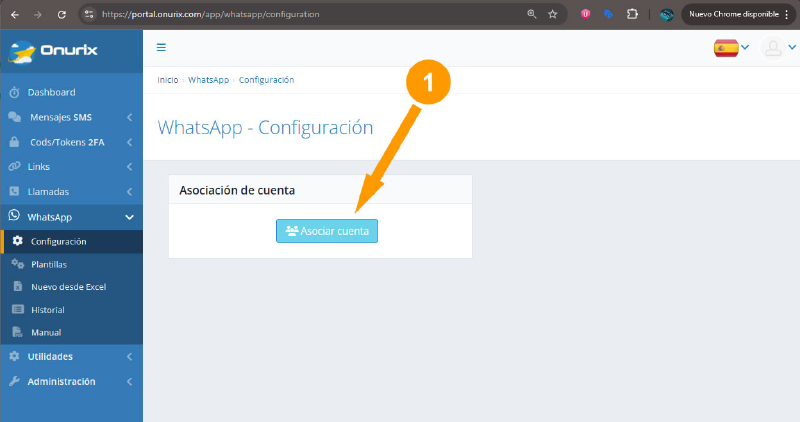This screenshot has width=800, height=422.
Task: Click the chain icon beside Links
Action: (14, 166)
